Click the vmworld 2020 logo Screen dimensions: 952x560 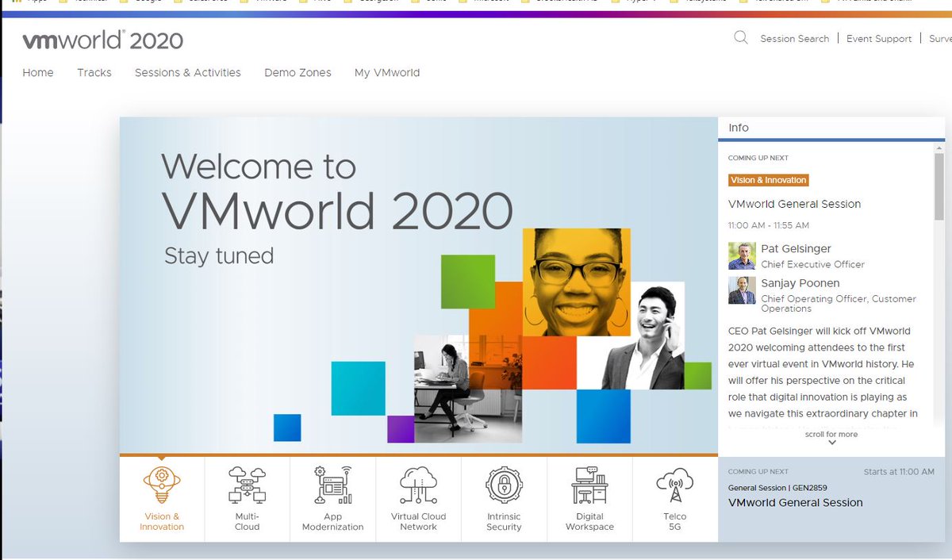(103, 40)
